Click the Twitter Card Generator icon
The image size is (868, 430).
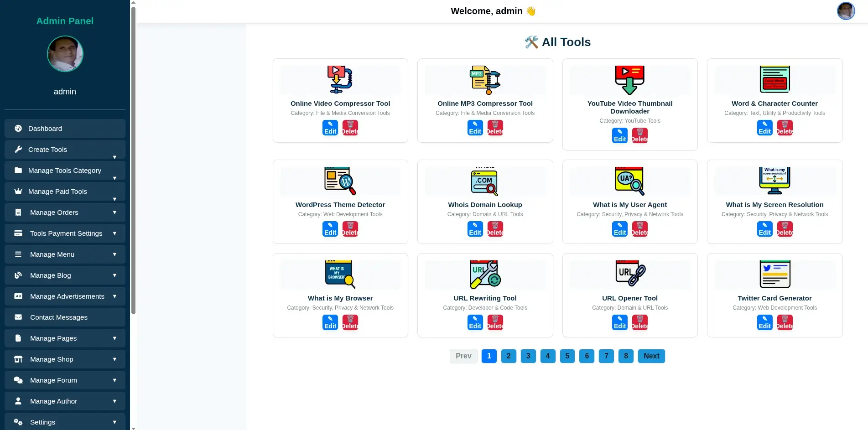click(x=774, y=275)
